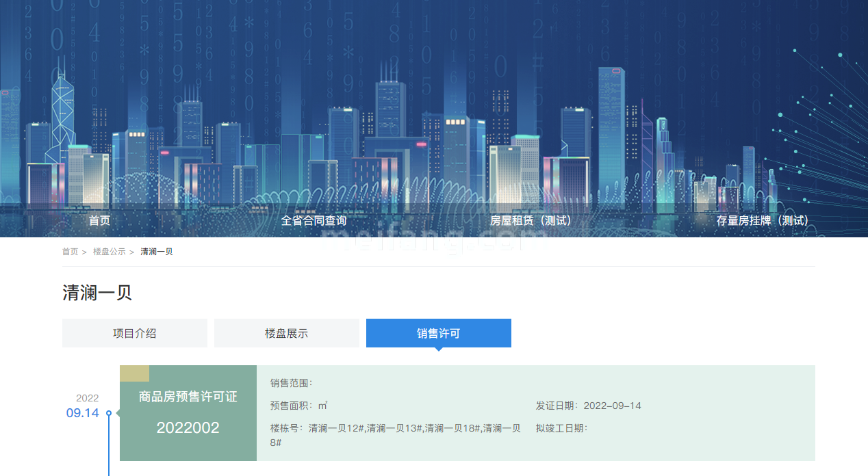Go to 房屋租赁（测试） in the navigation bar
This screenshot has width=868, height=476.
(531, 221)
